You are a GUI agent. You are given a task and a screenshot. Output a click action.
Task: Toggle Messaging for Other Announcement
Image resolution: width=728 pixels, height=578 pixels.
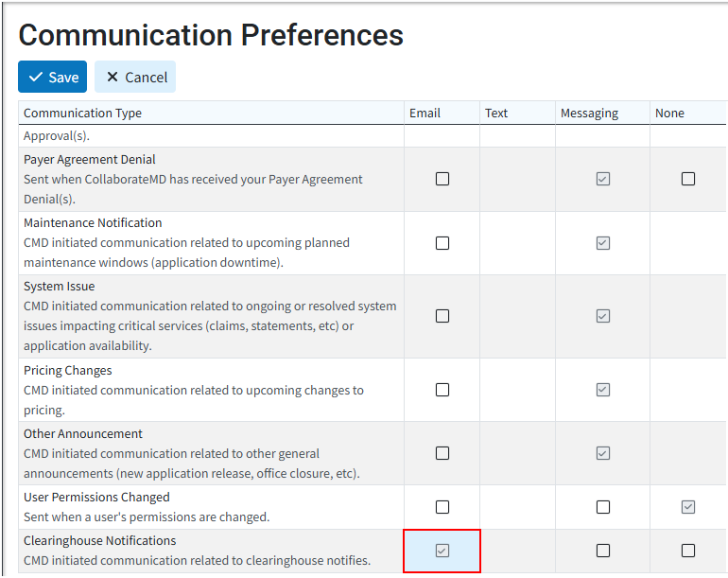[x=603, y=453]
